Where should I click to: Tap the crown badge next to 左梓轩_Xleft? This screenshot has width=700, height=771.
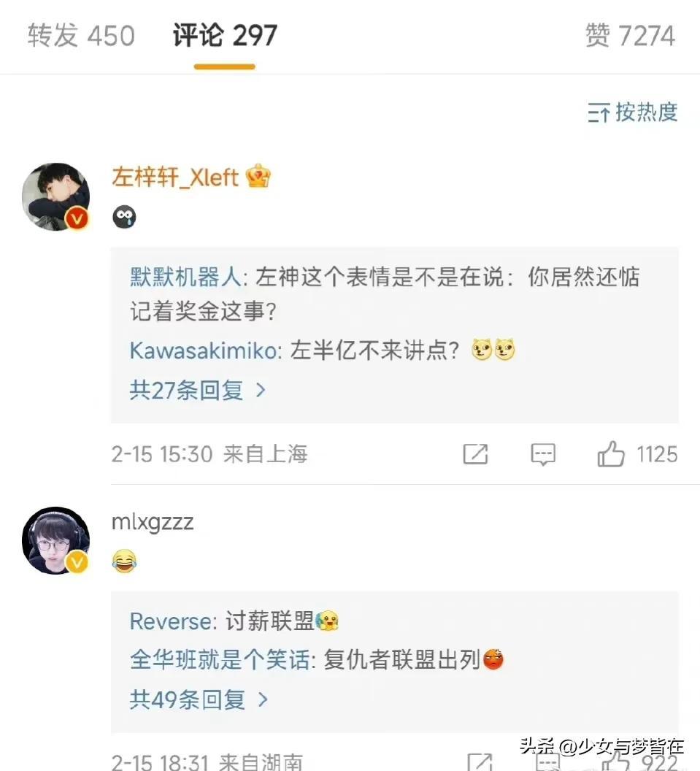(258, 176)
